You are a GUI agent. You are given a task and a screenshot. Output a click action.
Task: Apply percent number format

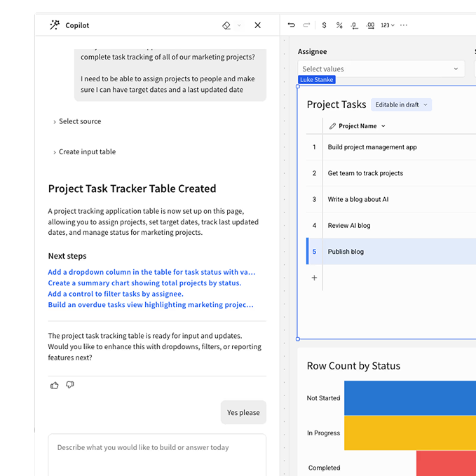click(339, 25)
